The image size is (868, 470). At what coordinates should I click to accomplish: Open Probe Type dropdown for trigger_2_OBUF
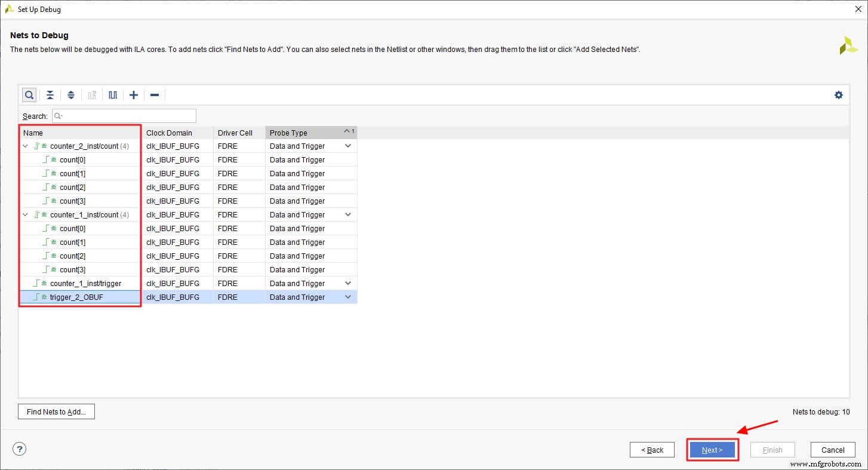(349, 297)
